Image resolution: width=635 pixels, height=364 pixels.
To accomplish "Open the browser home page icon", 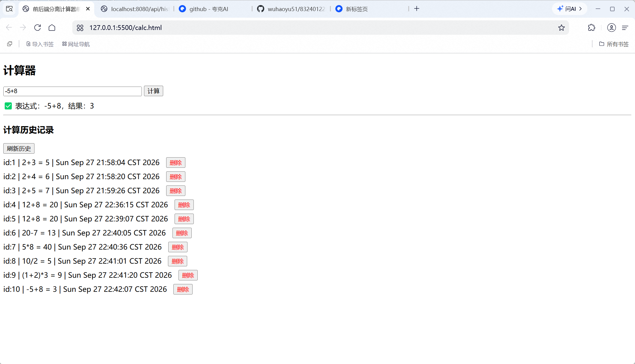I will [x=52, y=28].
